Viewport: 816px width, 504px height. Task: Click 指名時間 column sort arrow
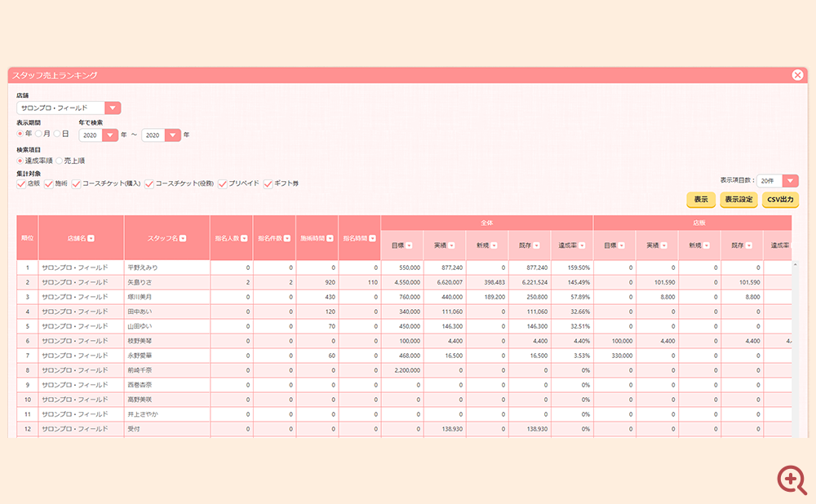pyautogui.click(x=372, y=238)
